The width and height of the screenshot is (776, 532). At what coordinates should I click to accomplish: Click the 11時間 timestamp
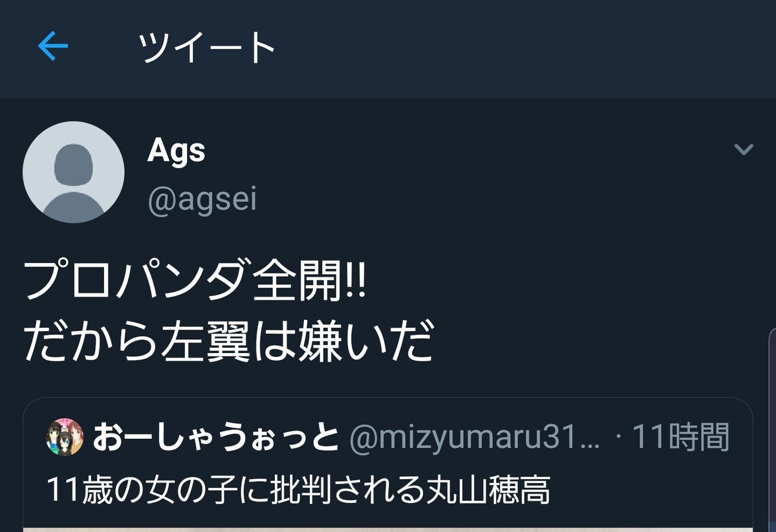point(681,438)
